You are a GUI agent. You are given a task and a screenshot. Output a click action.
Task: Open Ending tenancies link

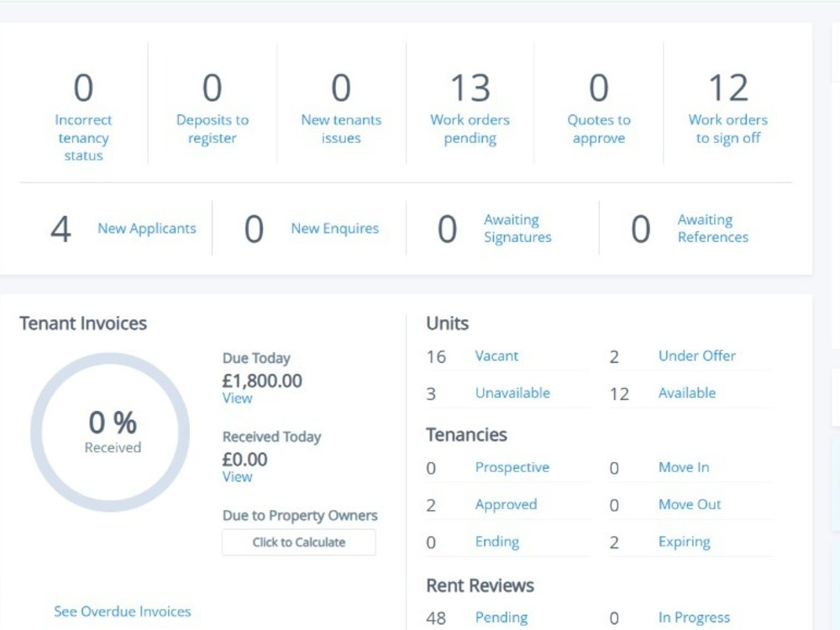click(497, 542)
